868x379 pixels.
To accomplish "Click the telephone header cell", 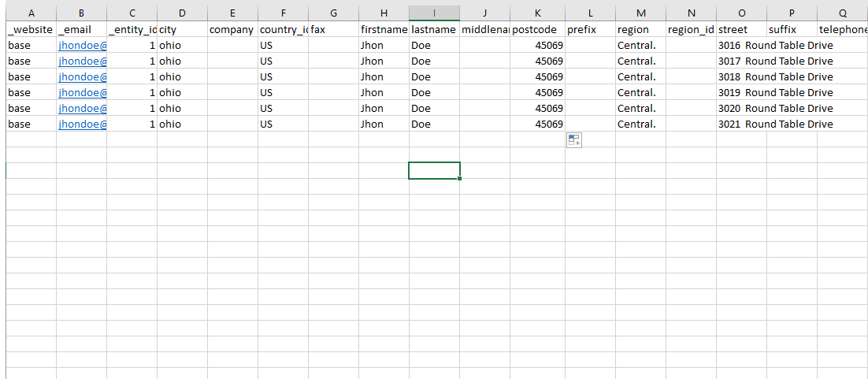I will [843, 29].
